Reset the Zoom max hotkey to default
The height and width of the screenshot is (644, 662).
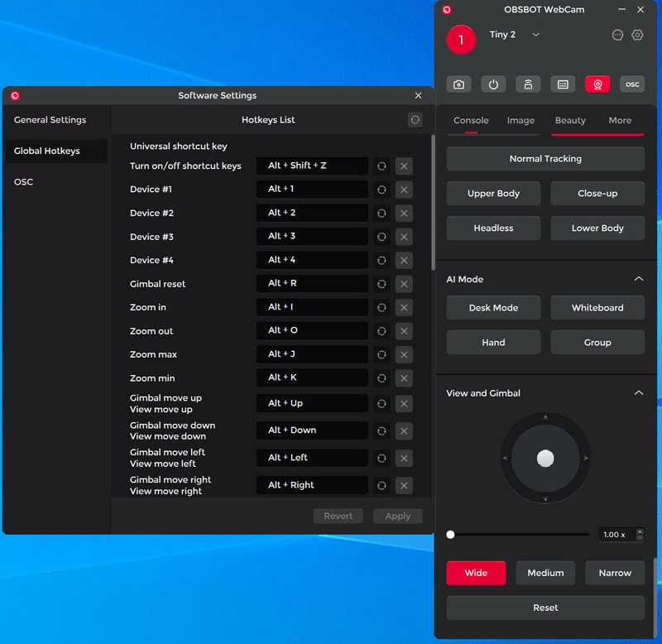381,355
